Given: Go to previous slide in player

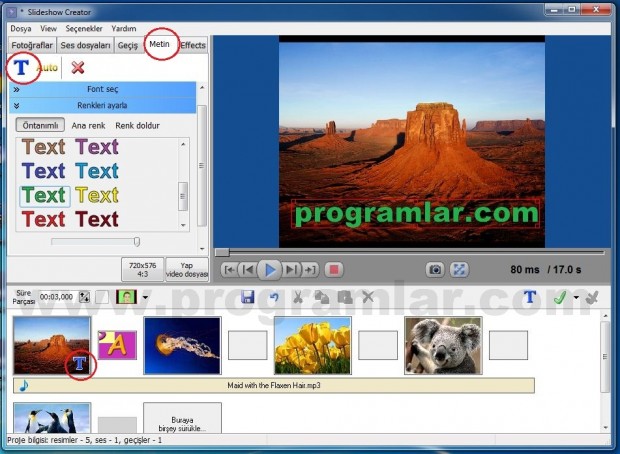Looking at the screenshot, I should click(x=248, y=270).
